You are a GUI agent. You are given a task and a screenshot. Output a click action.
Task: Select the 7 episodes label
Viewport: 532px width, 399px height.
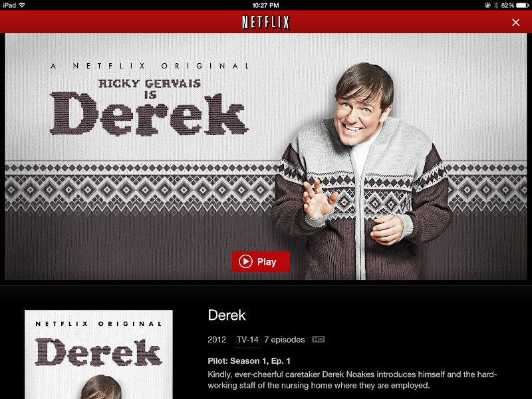[x=285, y=340]
